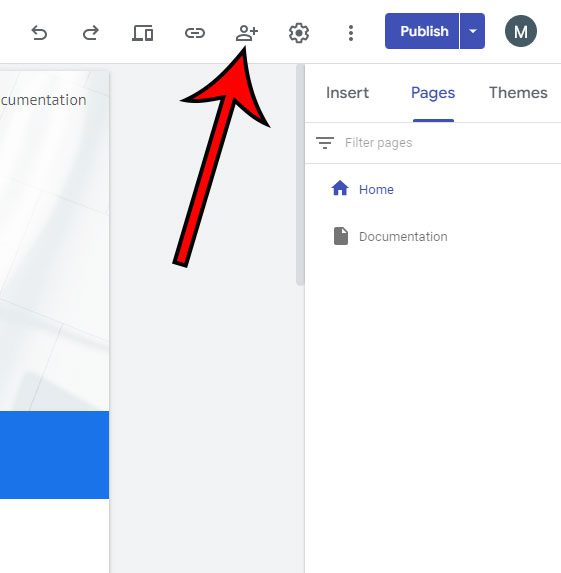Click the Undo arrow icon

click(x=39, y=33)
